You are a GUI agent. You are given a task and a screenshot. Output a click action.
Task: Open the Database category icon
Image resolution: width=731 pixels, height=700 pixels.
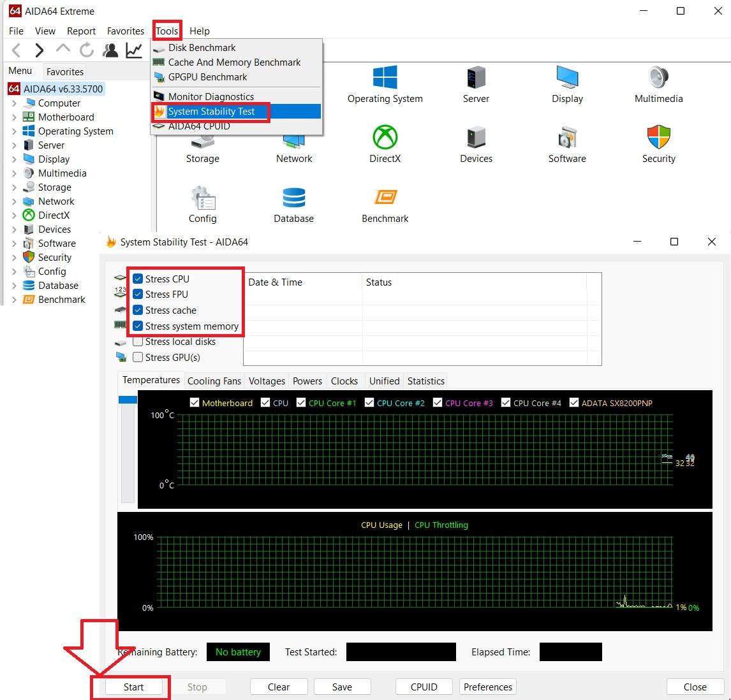point(293,197)
